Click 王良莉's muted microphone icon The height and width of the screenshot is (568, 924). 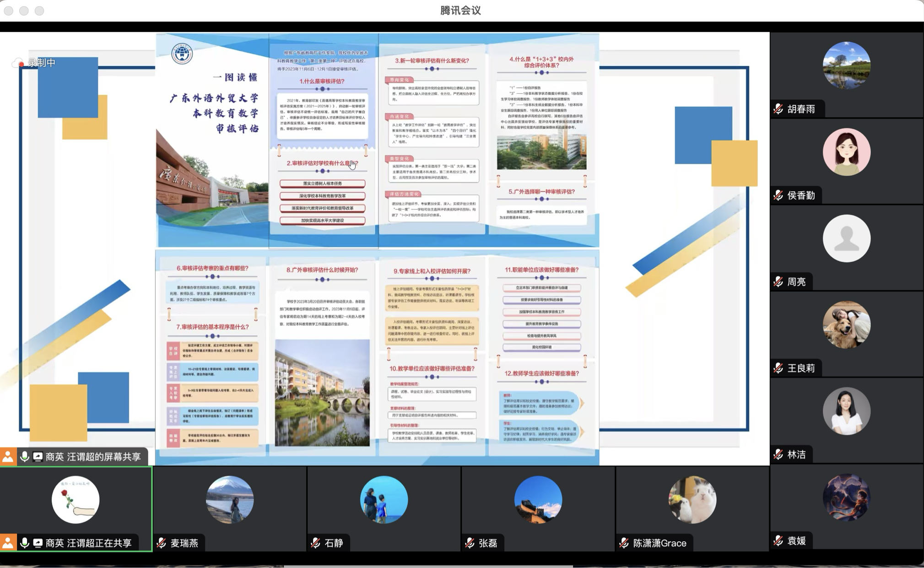pos(778,368)
